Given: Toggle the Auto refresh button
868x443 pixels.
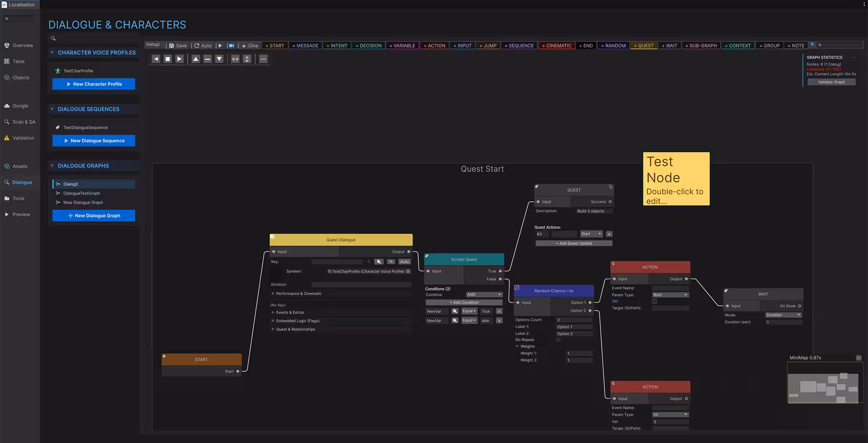Looking at the screenshot, I should pyautogui.click(x=203, y=46).
